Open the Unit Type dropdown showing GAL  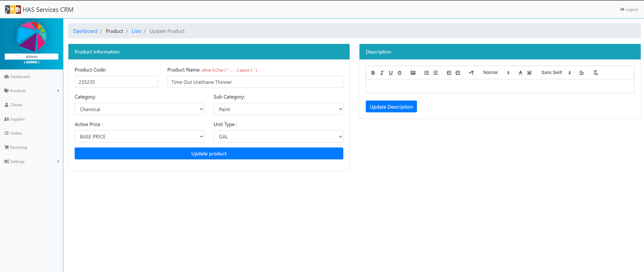click(x=278, y=137)
